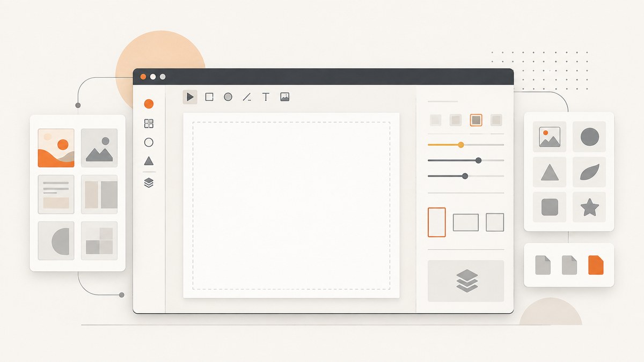The image size is (644, 362).
Task: Choose the portrait orange-outlined frame option
Action: [437, 222]
